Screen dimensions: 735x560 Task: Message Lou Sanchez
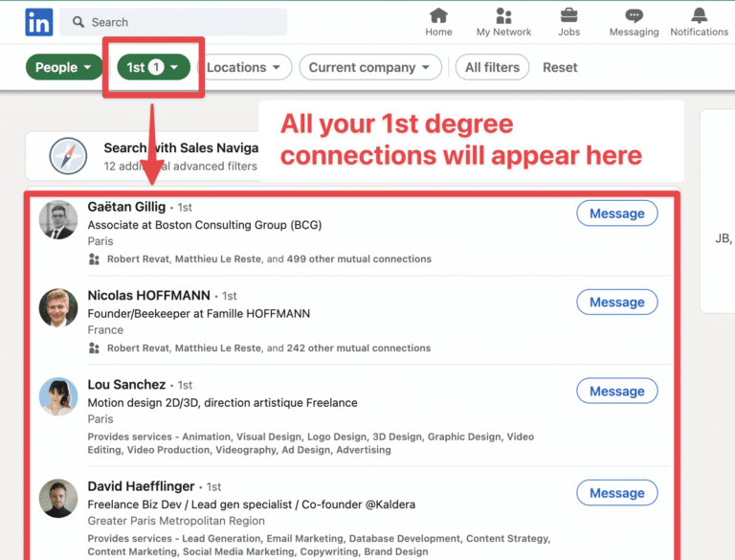pos(616,391)
